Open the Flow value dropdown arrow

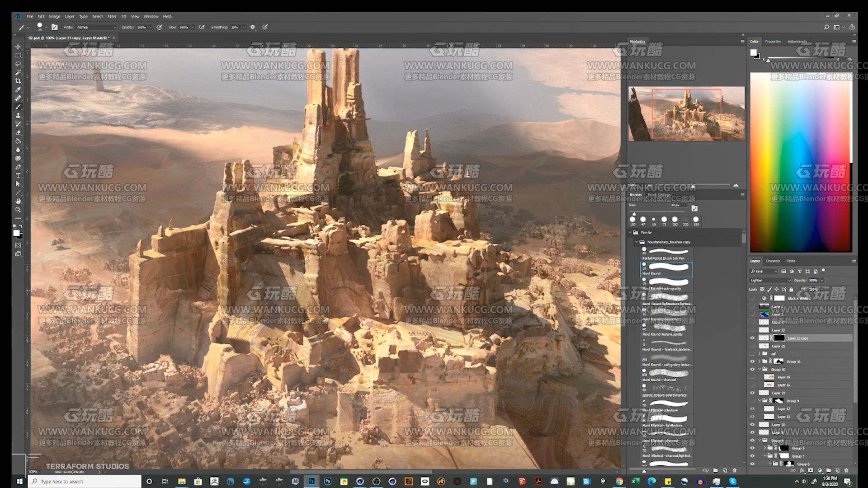click(193, 27)
